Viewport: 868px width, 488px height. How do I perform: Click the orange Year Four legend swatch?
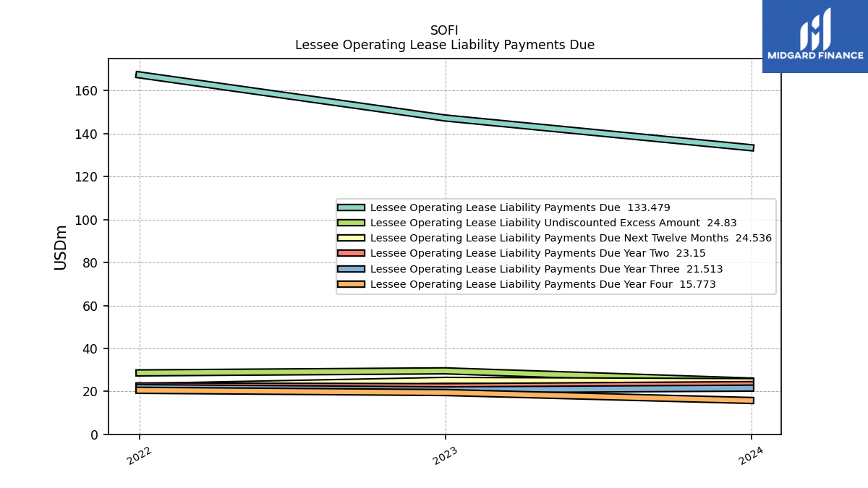pos(351,284)
